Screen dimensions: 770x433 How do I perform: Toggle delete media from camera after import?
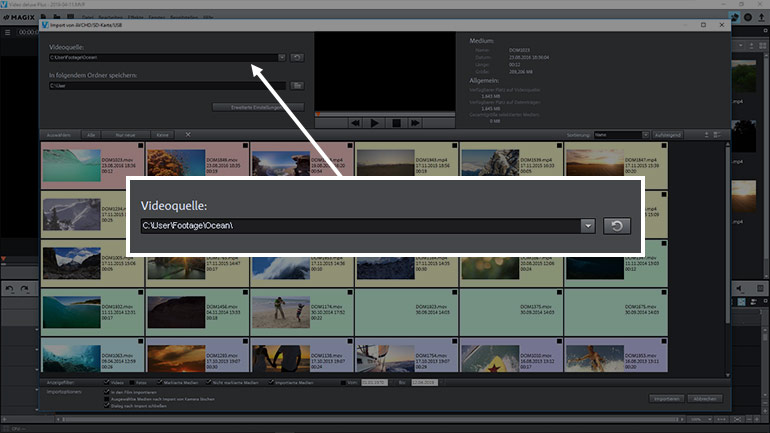pyautogui.click(x=107, y=399)
